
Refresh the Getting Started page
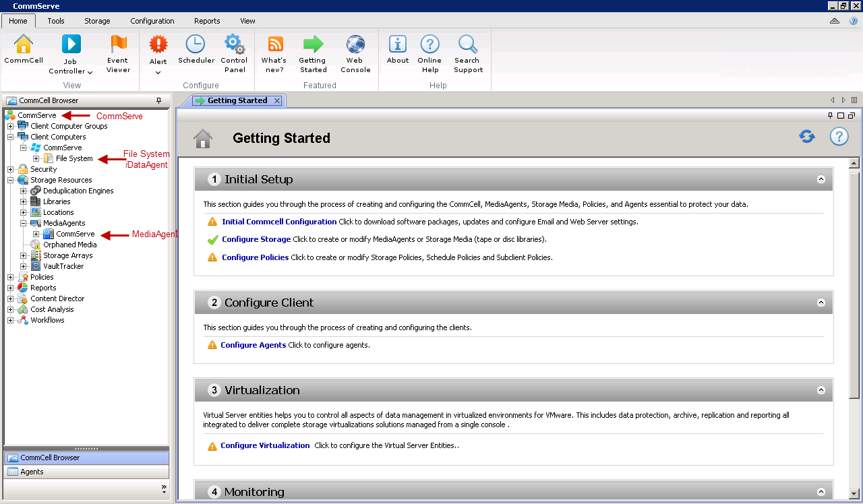pyautogui.click(x=807, y=137)
